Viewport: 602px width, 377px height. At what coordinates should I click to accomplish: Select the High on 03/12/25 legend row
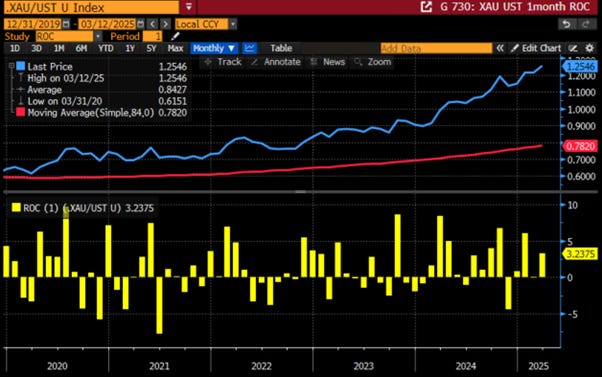tap(103, 78)
